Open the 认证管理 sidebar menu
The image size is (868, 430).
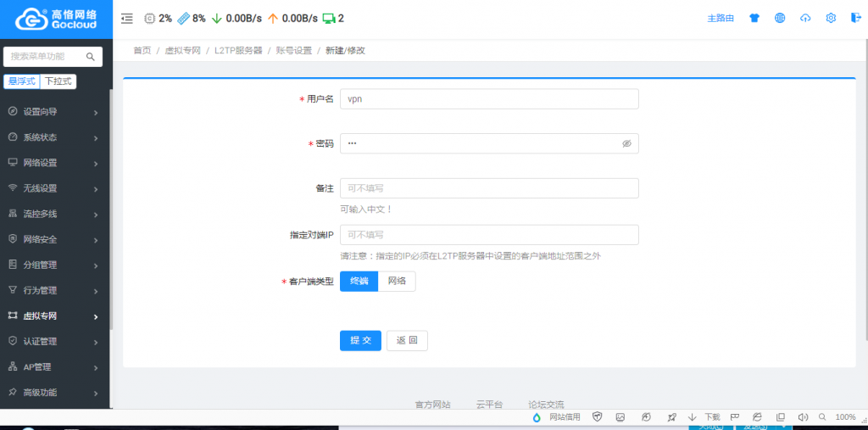(54, 341)
